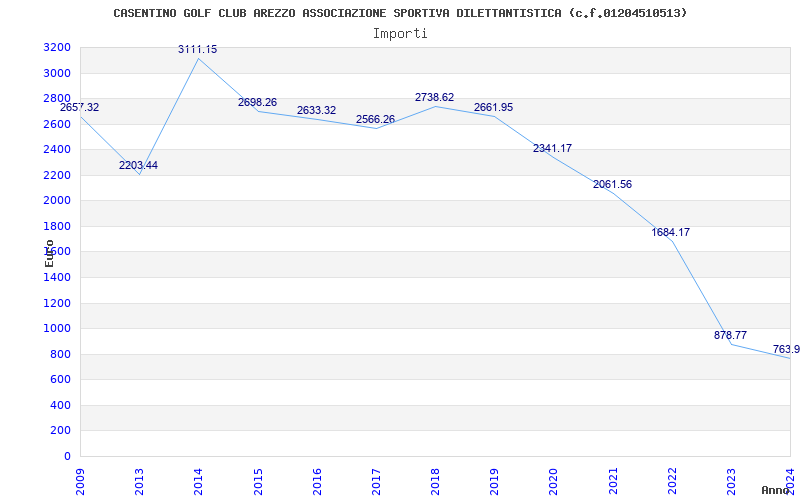800x500 pixels.
Task: Click the x-axis year 2014
Action: coord(198,482)
